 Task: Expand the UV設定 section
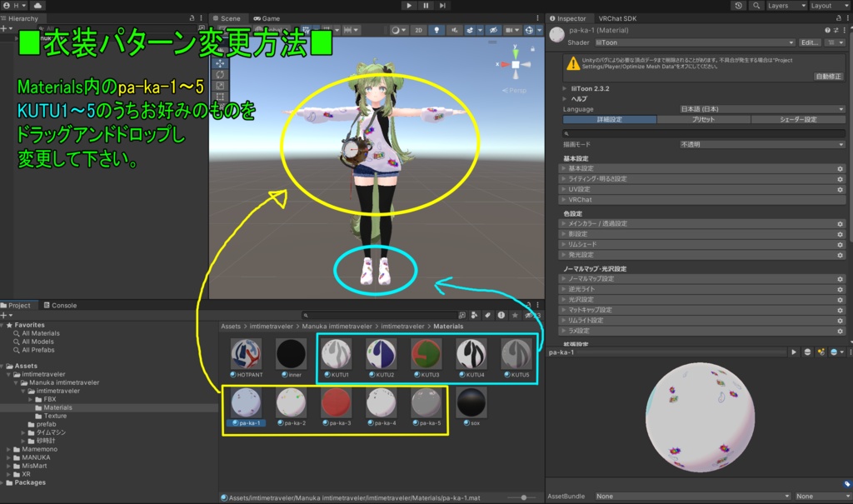click(x=702, y=189)
